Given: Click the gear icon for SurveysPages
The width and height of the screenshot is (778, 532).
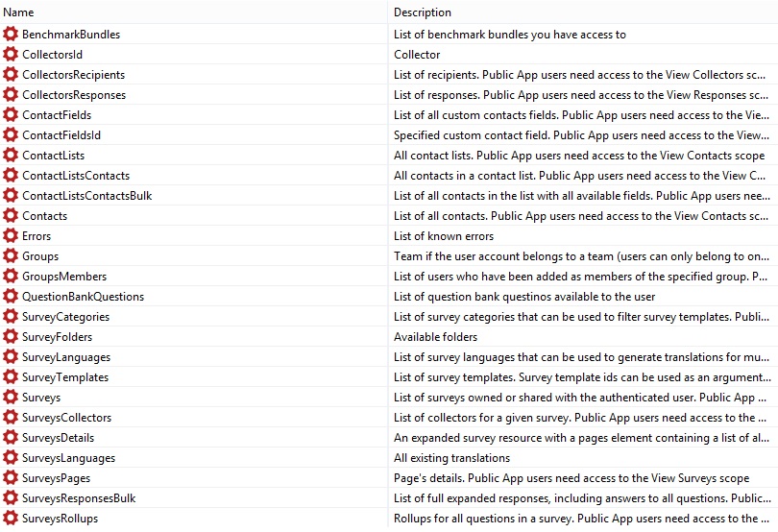Looking at the screenshot, I should pyautogui.click(x=11, y=478).
